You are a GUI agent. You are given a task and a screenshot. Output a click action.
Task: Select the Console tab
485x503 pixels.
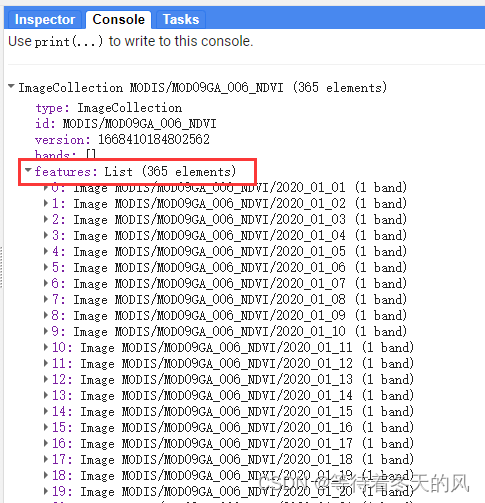pyautogui.click(x=119, y=19)
